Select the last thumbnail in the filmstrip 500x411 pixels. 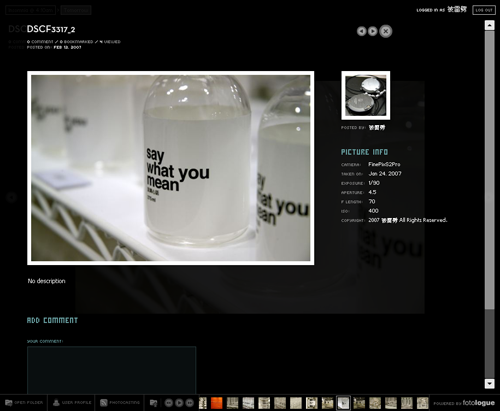(423, 403)
